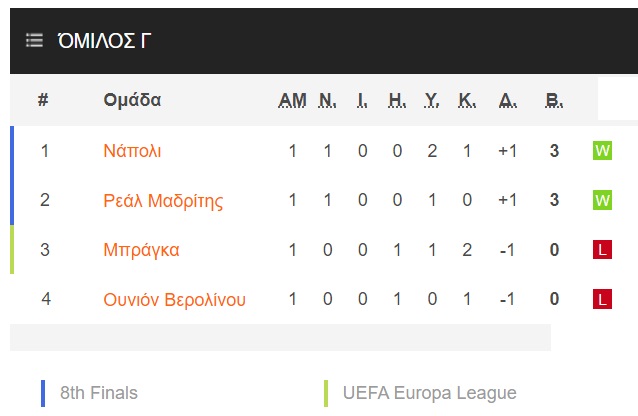Click the UEFA Europa League legend label
This screenshot has height=416, width=638.
click(429, 393)
